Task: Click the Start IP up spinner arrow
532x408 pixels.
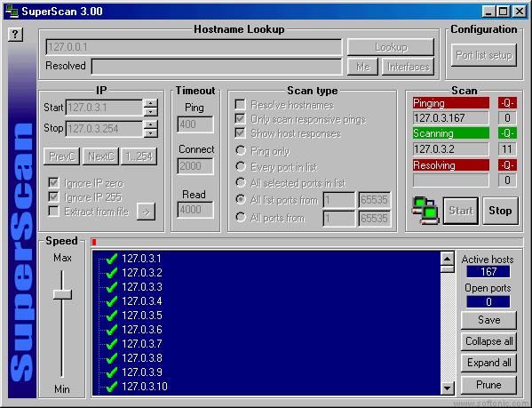Action: click(x=150, y=103)
